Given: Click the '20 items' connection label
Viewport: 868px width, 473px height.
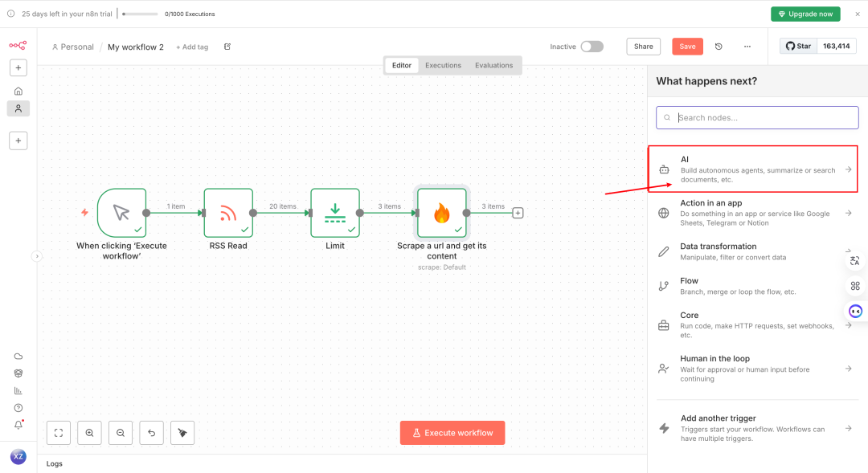Looking at the screenshot, I should 282,206.
